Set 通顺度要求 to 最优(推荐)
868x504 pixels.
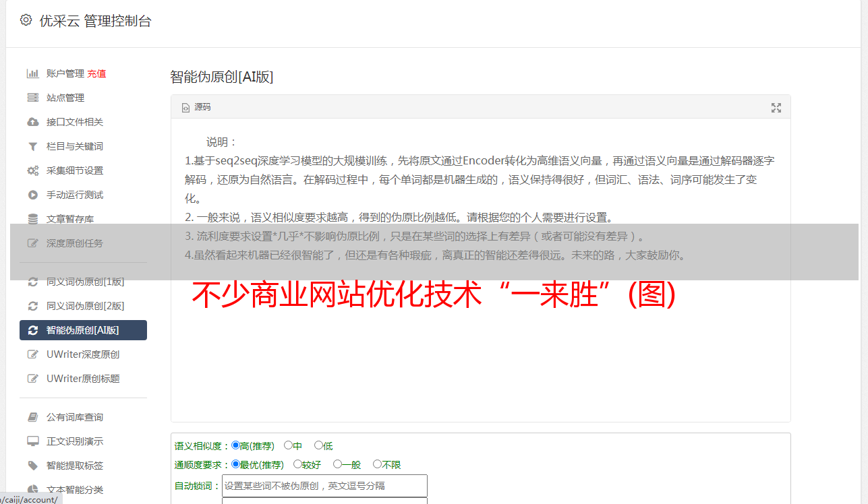click(235, 464)
